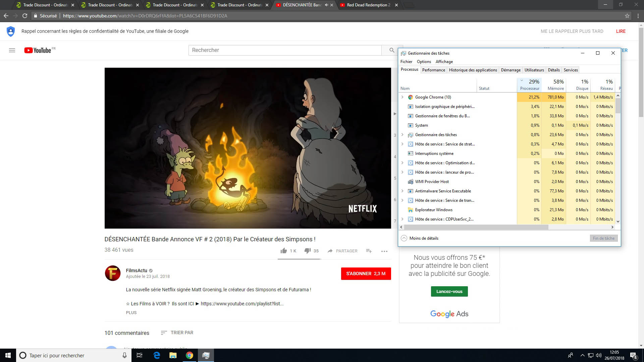
Task: Click the Rechercher search field
Action: 285,50
